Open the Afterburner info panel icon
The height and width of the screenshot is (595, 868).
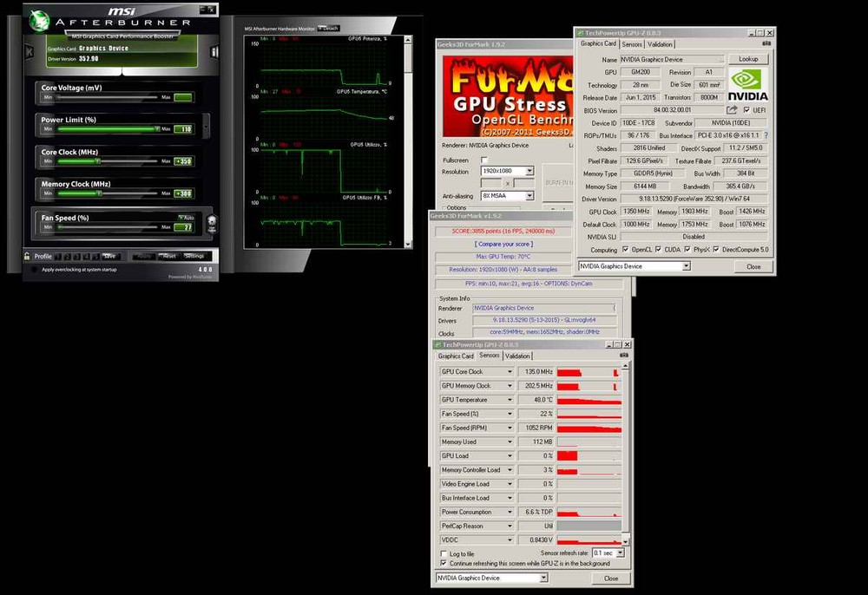pos(214,51)
